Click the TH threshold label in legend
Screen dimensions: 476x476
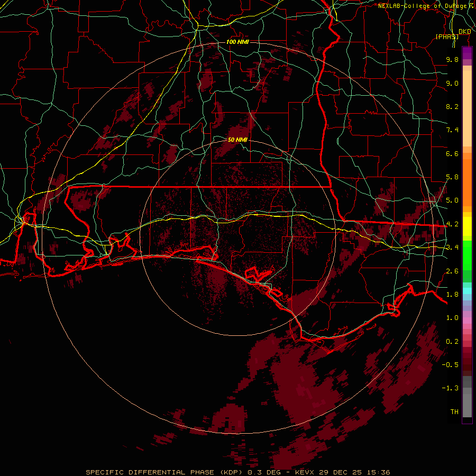454,412
